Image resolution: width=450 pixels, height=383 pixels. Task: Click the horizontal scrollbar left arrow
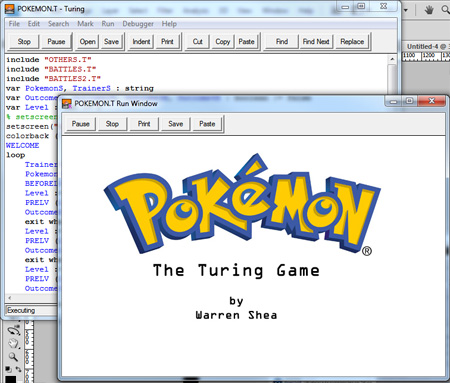tap(10, 298)
